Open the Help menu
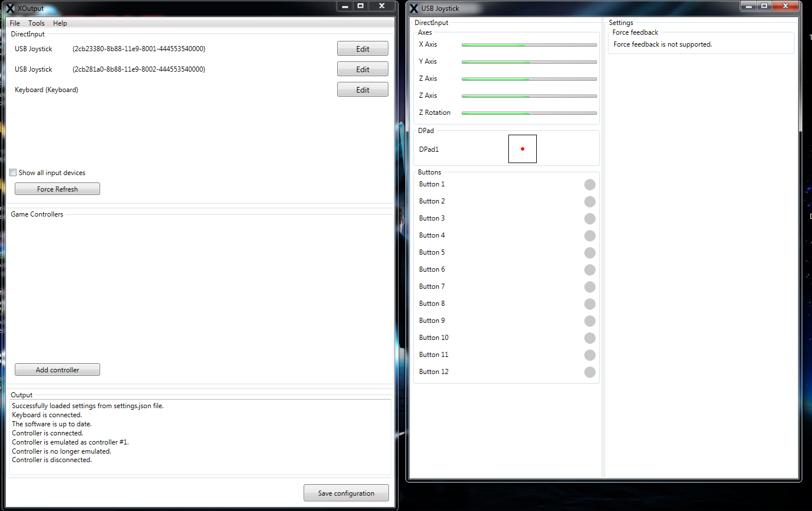Screen dimensions: 812x511 point(60,23)
